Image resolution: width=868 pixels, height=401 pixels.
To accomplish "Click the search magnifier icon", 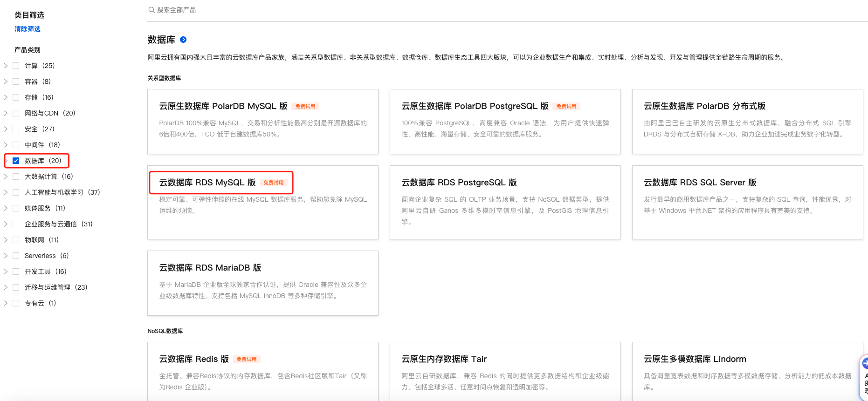I will pos(151,10).
